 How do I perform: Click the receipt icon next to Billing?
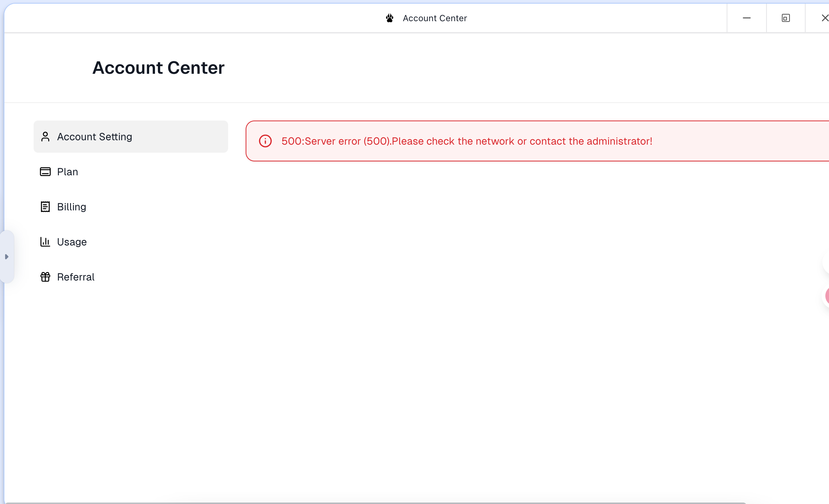tap(45, 207)
